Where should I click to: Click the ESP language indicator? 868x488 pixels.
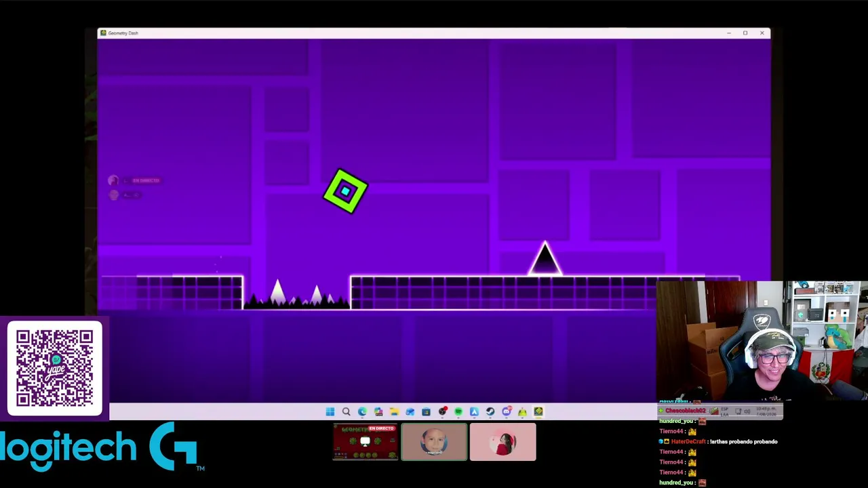coord(726,411)
